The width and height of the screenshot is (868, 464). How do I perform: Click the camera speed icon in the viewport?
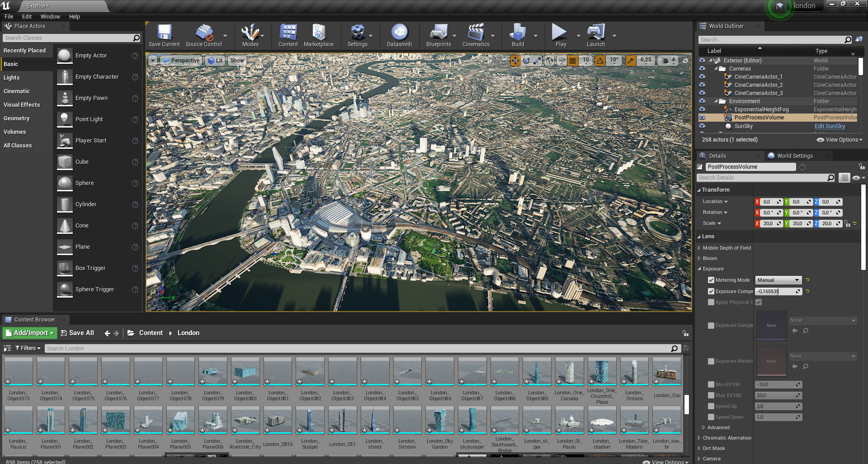(x=665, y=60)
